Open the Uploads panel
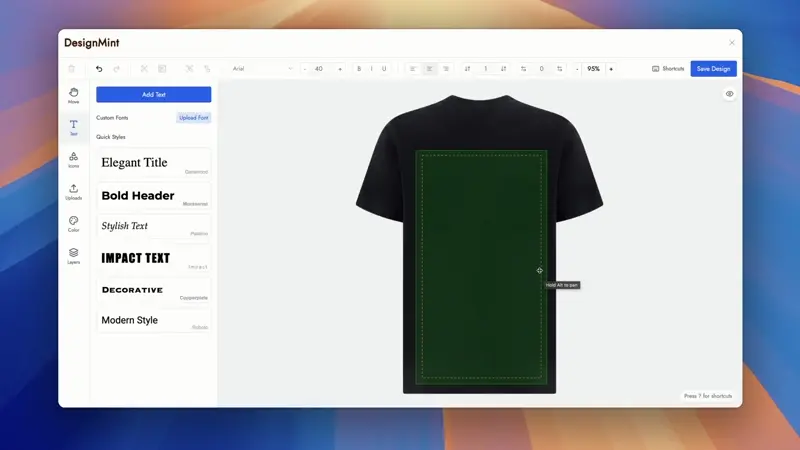 [73, 192]
